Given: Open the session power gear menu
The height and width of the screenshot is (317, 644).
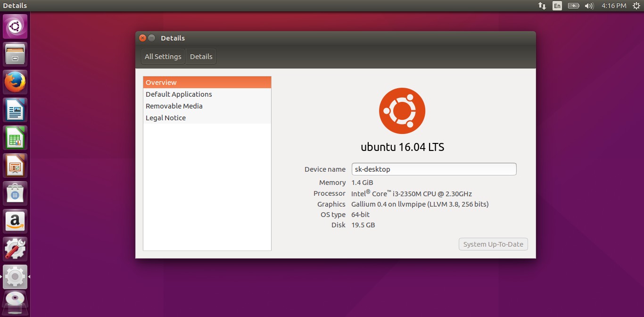Looking at the screenshot, I should (636, 6).
